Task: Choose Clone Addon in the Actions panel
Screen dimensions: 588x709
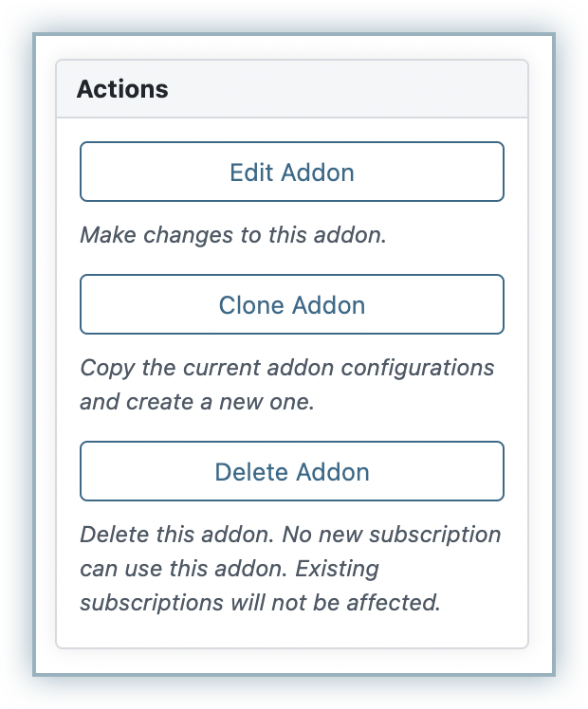Action: click(291, 305)
